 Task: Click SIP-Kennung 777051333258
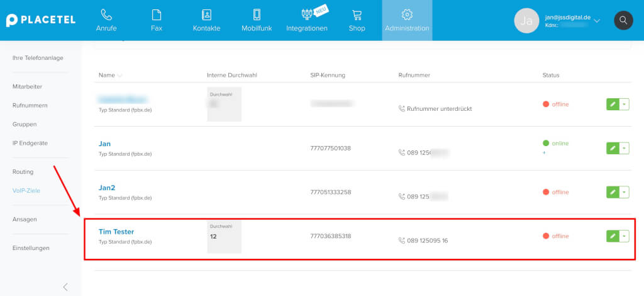point(331,192)
